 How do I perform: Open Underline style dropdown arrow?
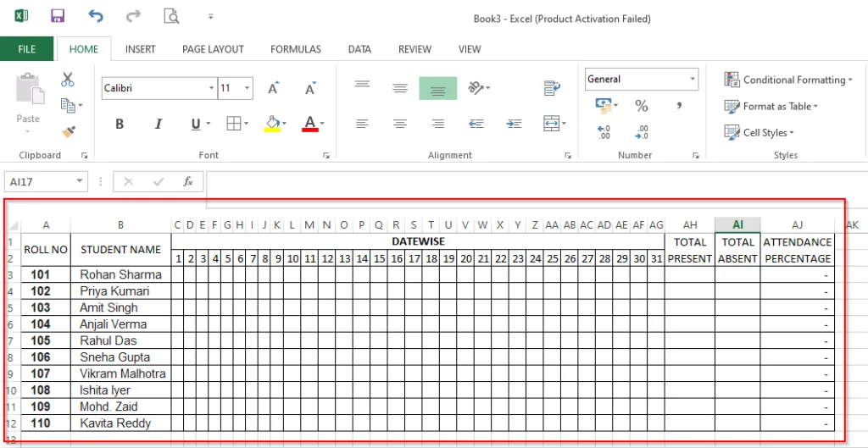(x=209, y=124)
